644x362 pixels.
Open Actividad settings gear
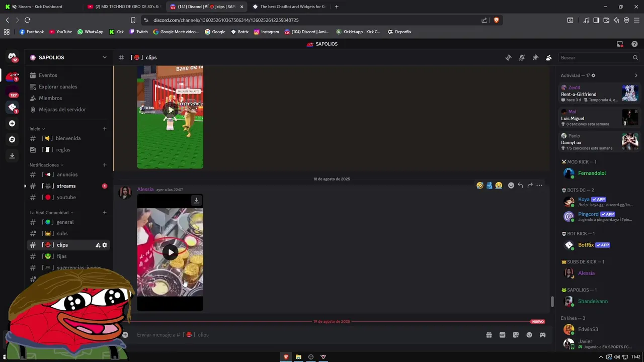[x=593, y=75]
